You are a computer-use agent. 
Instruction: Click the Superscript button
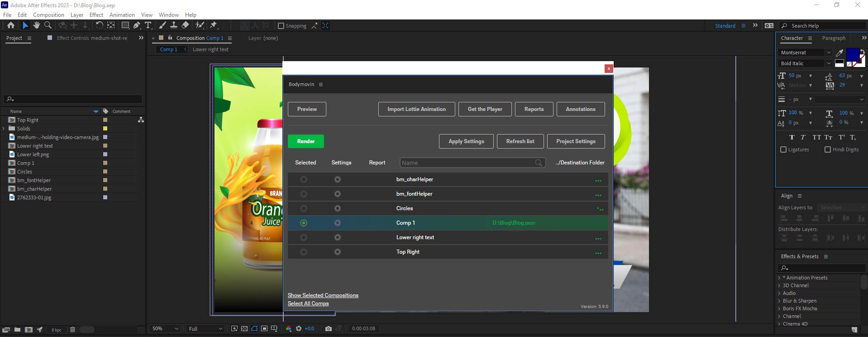841,137
